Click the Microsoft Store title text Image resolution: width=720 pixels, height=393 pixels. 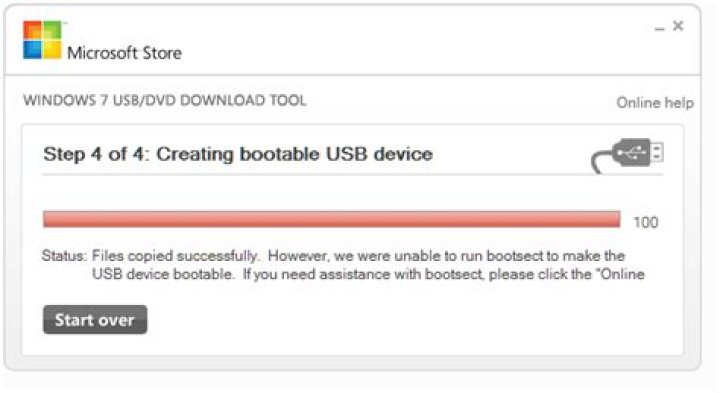click(124, 53)
